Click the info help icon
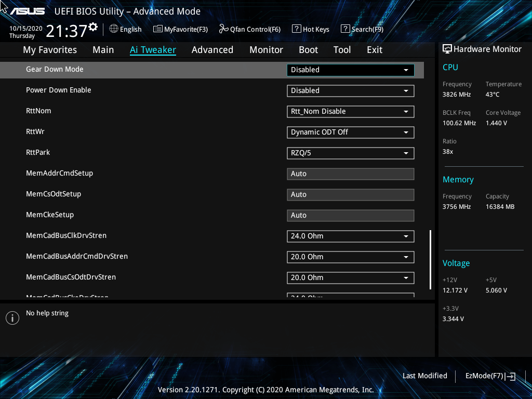The height and width of the screenshot is (399, 532). tap(12, 318)
